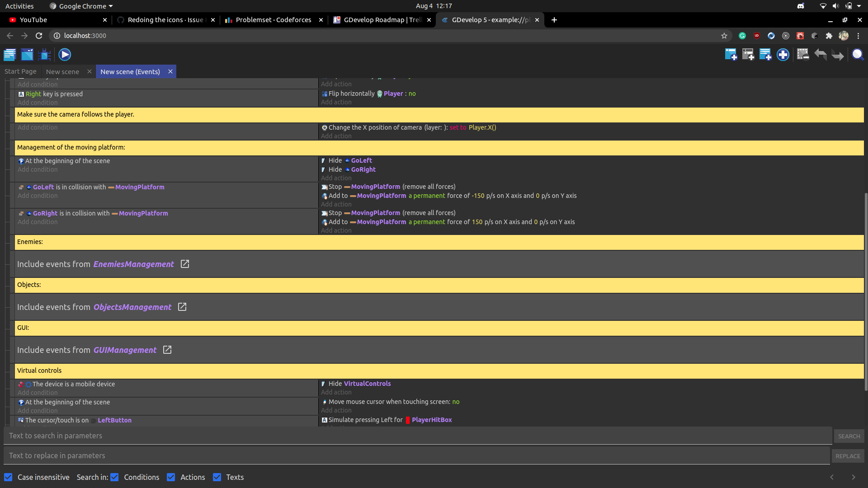Viewport: 868px width, 488px height.
Task: Open the Chrome profile avatar
Action: tap(844, 36)
